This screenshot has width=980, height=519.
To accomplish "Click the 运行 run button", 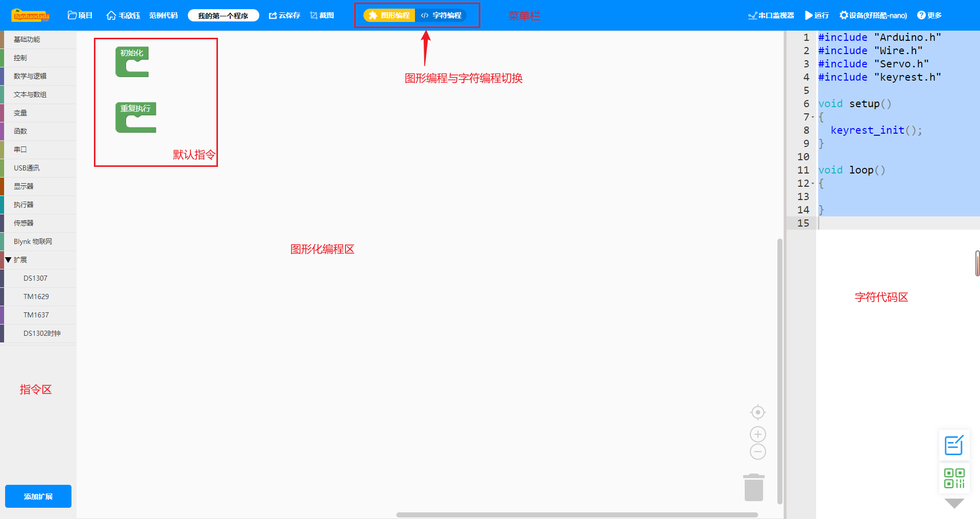I will click(817, 15).
